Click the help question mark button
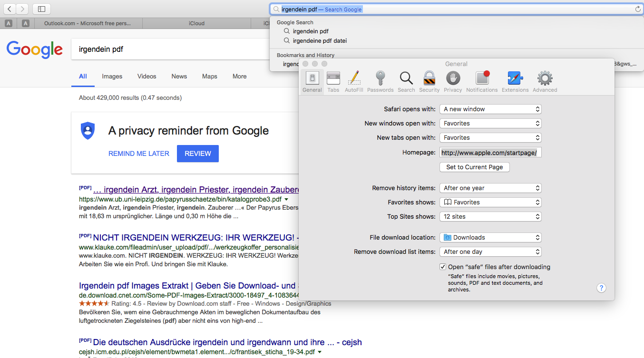The height and width of the screenshot is (358, 644). (601, 288)
